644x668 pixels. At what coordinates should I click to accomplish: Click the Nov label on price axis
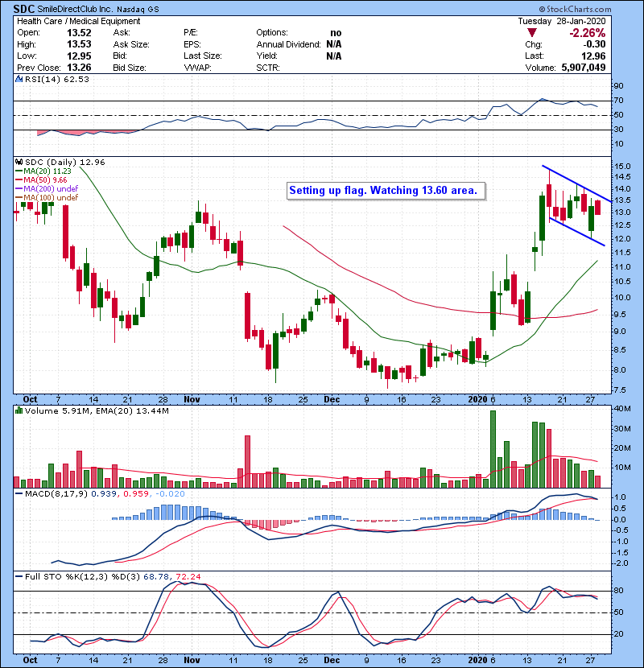point(192,399)
